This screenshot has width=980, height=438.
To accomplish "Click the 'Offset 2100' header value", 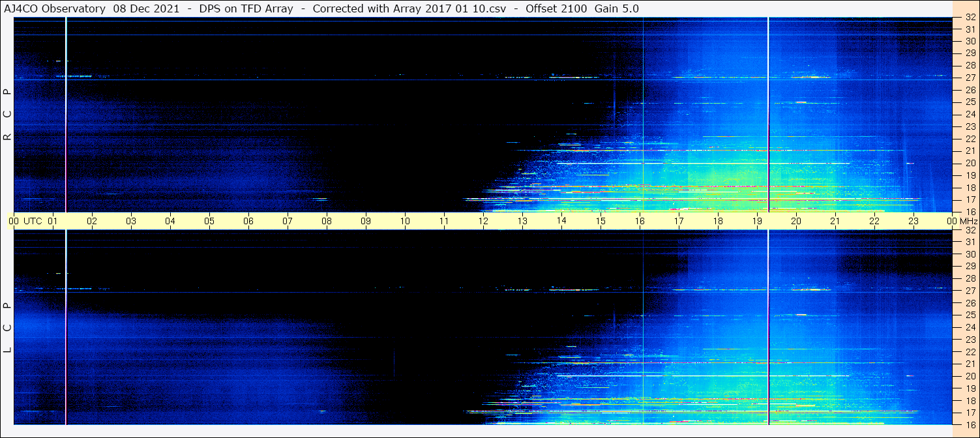I will tap(555, 9).
